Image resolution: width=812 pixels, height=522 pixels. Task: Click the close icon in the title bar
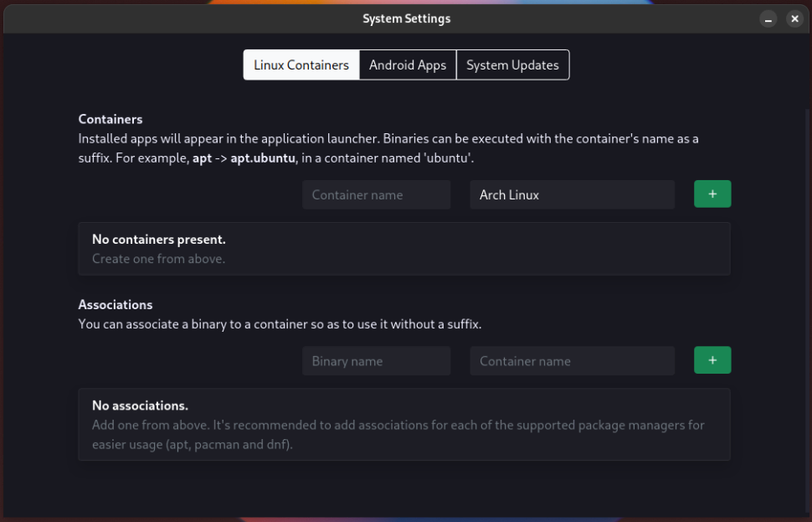tap(794, 18)
